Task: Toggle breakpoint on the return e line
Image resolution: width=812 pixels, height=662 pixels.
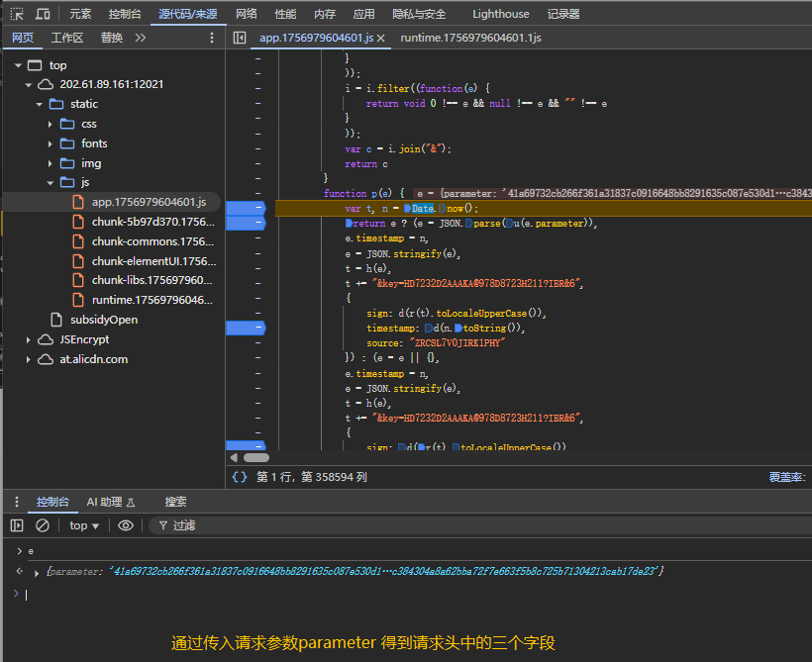Action: point(248,224)
